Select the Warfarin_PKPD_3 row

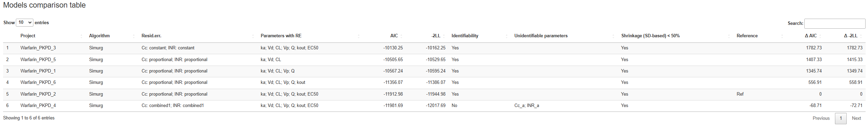(x=434, y=48)
